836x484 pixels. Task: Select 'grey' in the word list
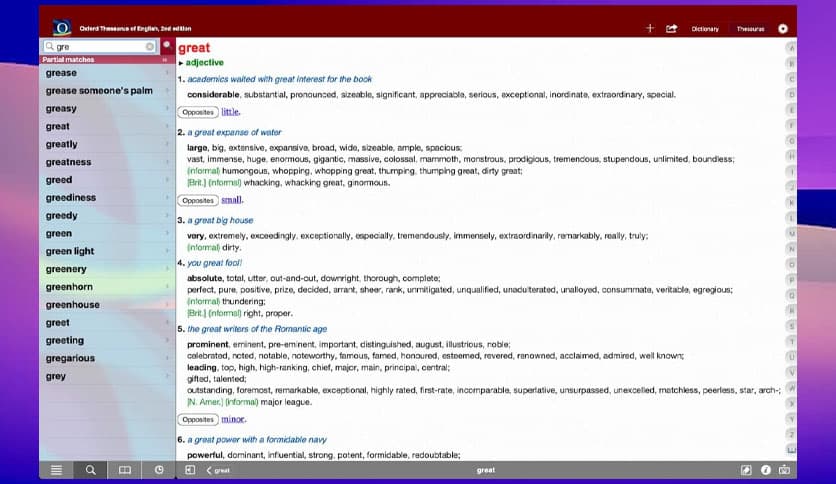click(x=107, y=376)
